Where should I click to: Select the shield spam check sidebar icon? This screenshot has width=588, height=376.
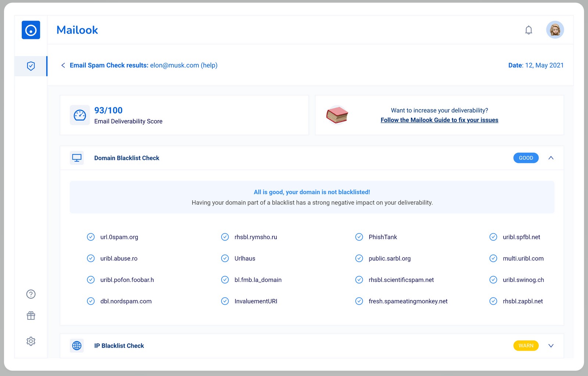[31, 66]
